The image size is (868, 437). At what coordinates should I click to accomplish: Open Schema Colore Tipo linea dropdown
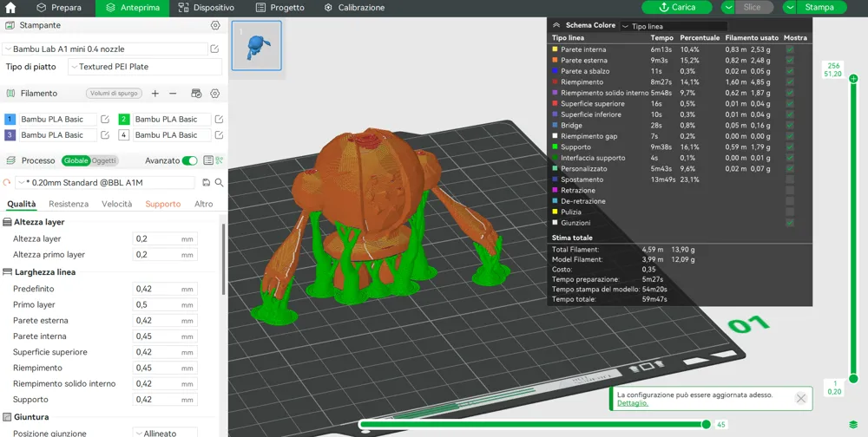674,26
